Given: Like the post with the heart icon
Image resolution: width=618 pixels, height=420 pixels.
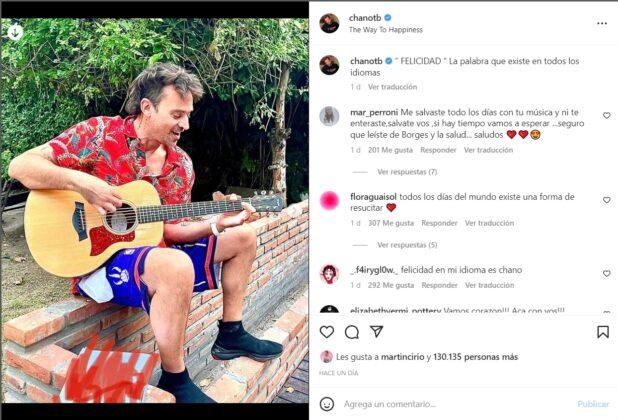Looking at the screenshot, I should pos(327,332).
